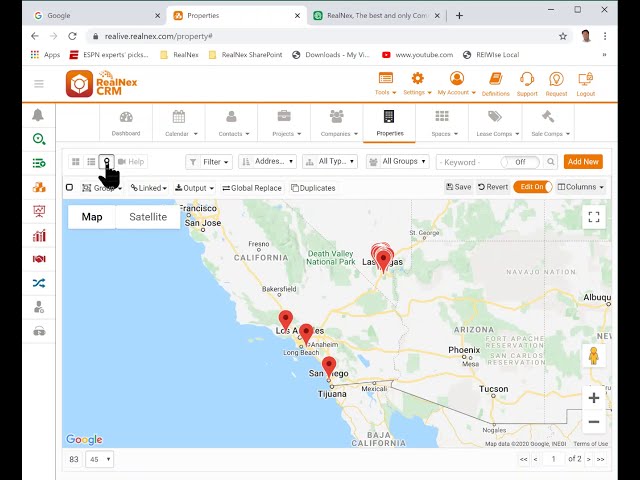This screenshot has width=640, height=480.
Task: Open the Linked dropdown
Action: [x=149, y=188]
